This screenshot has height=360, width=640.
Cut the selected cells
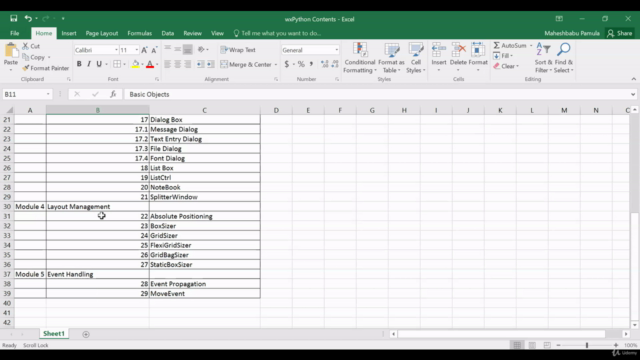coord(31,46)
